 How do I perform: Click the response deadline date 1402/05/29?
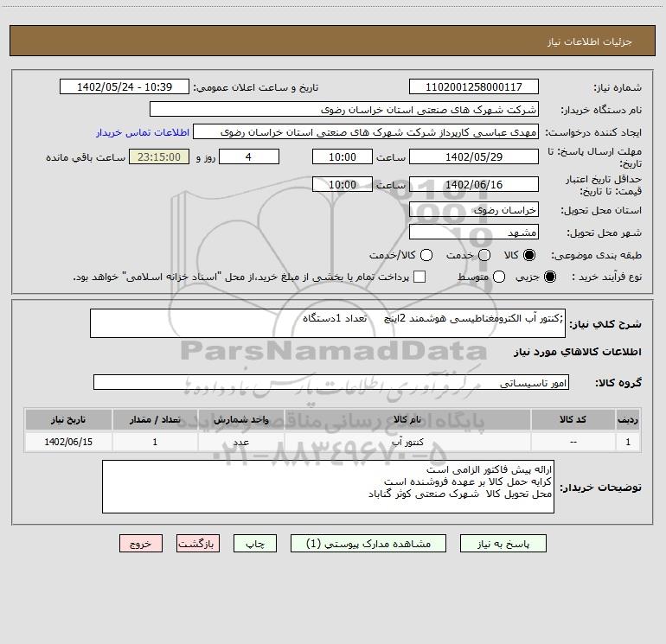(474, 156)
